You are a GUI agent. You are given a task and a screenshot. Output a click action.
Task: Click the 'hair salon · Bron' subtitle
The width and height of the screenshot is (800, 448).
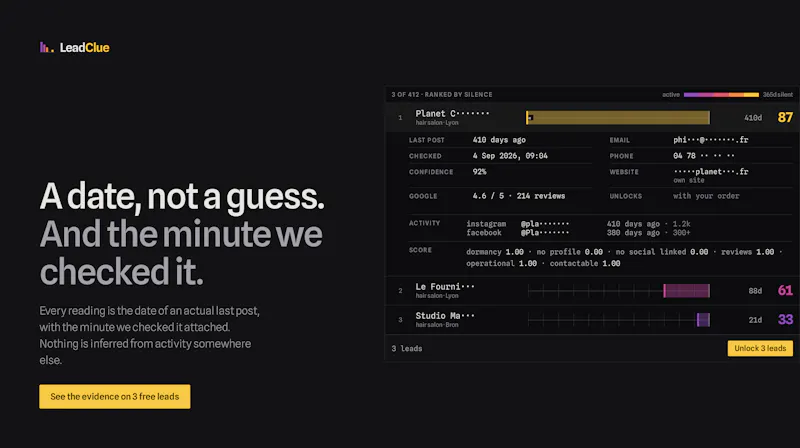click(x=437, y=325)
